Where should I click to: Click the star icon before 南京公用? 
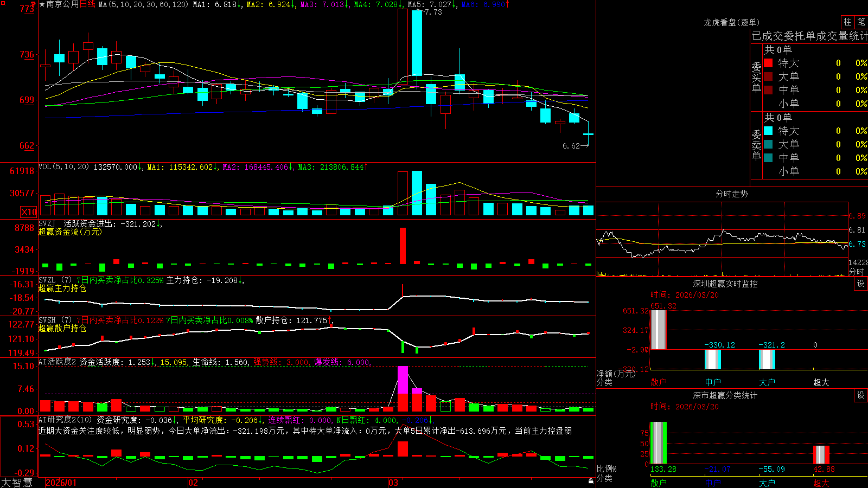point(42,4)
